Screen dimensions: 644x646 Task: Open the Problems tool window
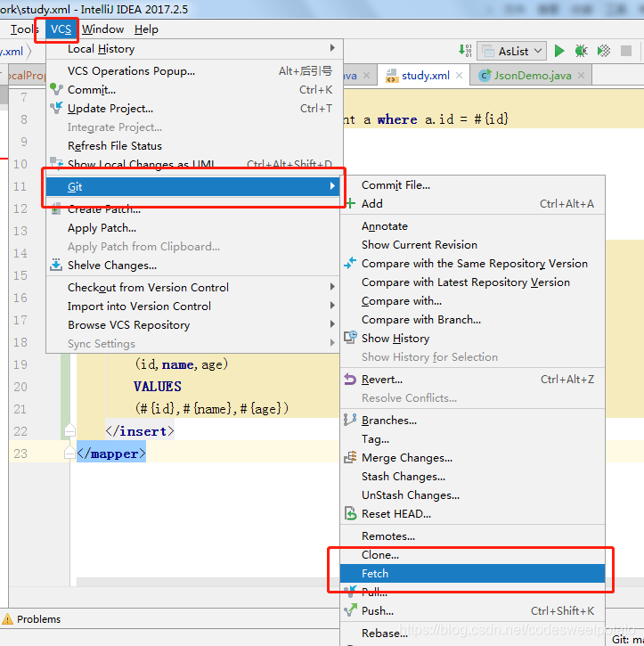[32, 619]
